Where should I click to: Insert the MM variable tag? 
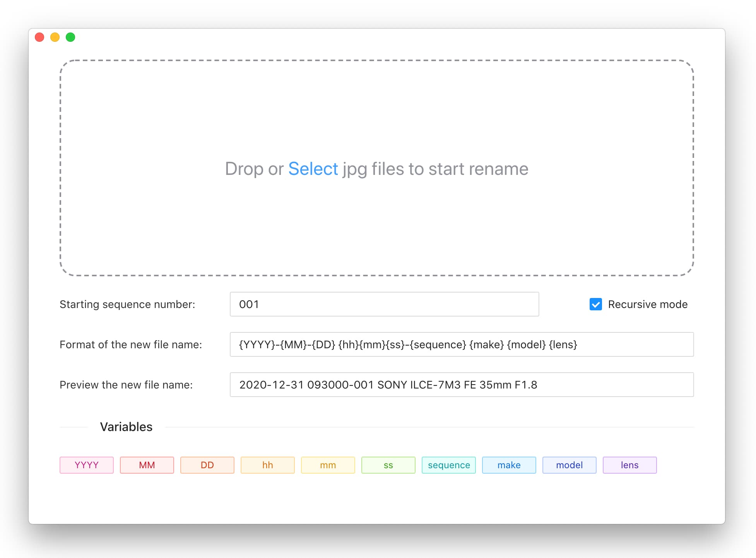click(147, 465)
